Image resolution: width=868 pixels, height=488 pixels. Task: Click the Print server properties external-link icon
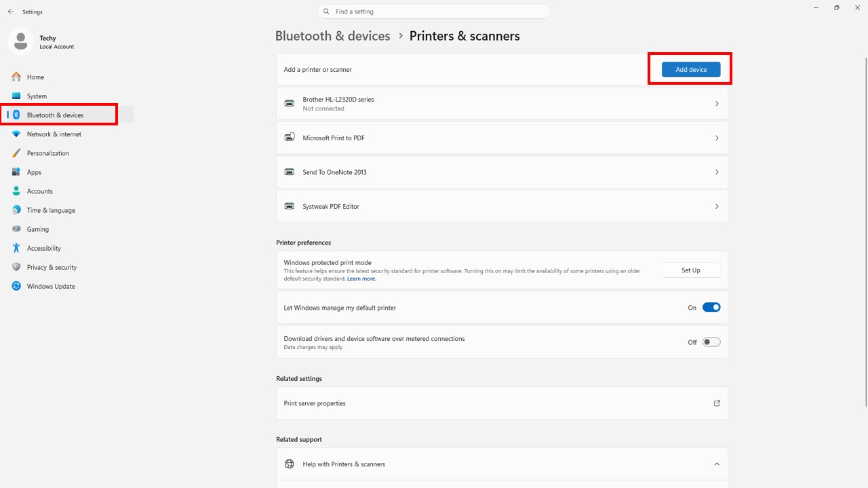click(717, 403)
